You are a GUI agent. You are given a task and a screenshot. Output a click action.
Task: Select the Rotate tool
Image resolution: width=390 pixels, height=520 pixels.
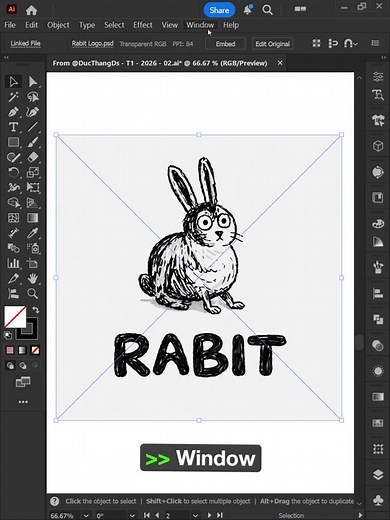coord(13,172)
